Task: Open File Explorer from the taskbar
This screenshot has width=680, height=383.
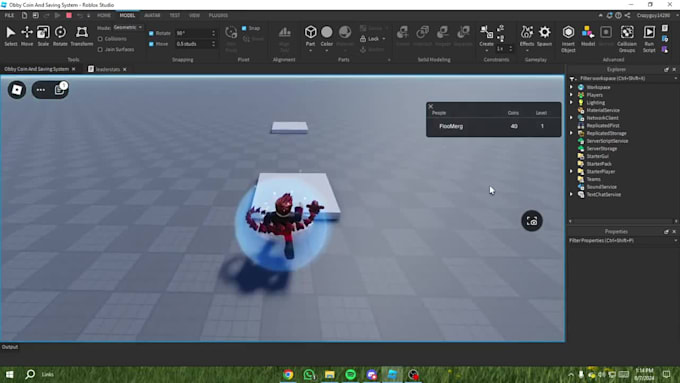Action: pyautogui.click(x=330, y=374)
